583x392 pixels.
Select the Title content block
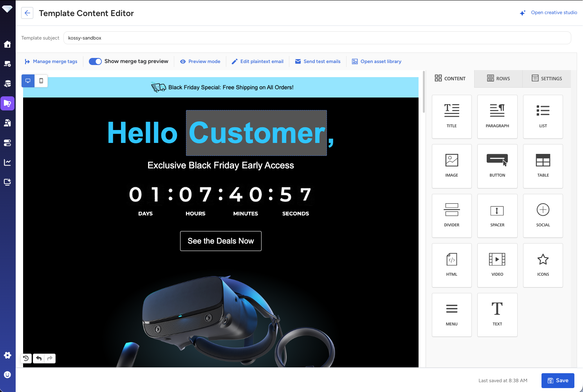pos(452,117)
